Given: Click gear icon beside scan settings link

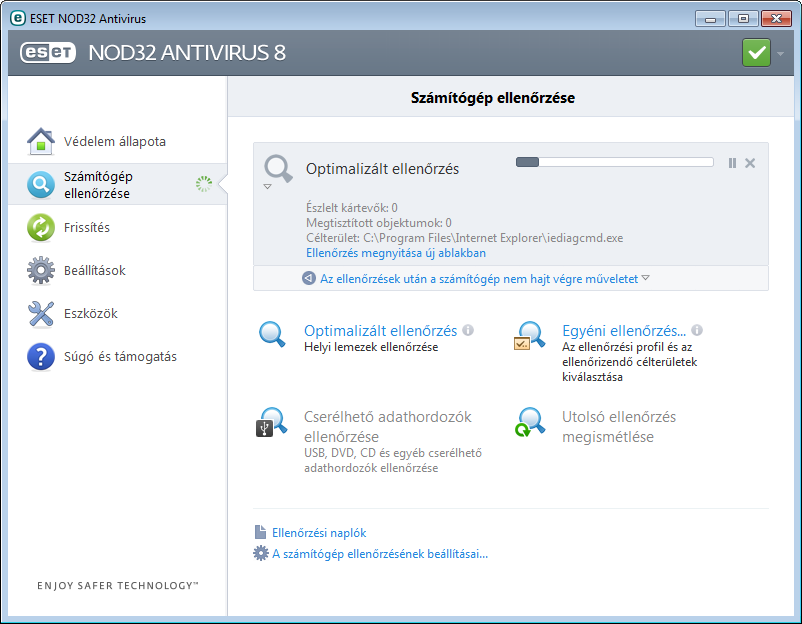Looking at the screenshot, I should pyautogui.click(x=261, y=553).
